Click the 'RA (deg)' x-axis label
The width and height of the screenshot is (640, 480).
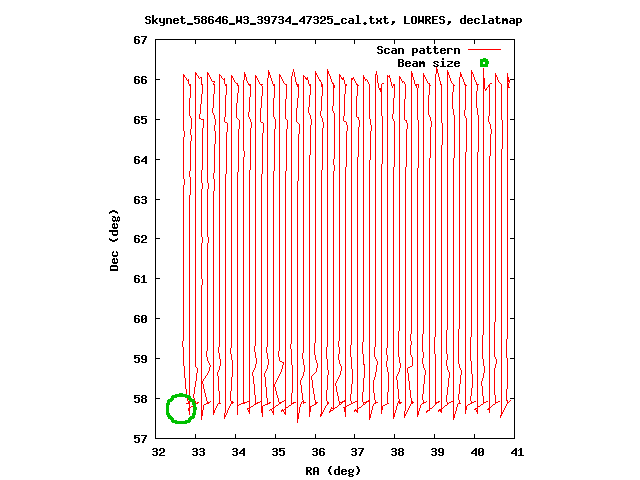tap(333, 471)
